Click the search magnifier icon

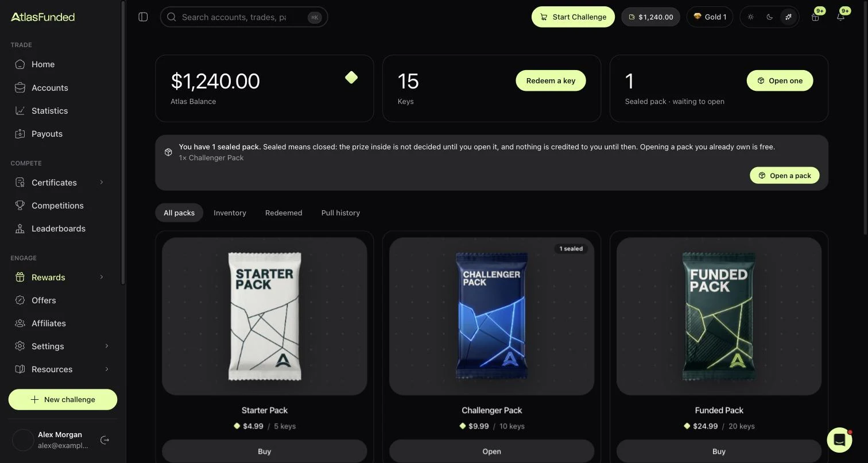171,17
